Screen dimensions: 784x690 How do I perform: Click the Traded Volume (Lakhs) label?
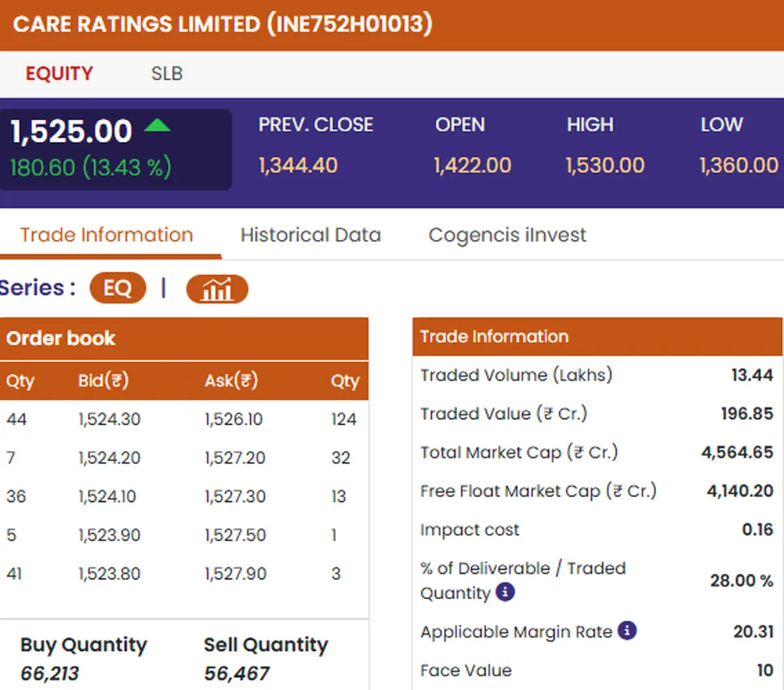516,374
